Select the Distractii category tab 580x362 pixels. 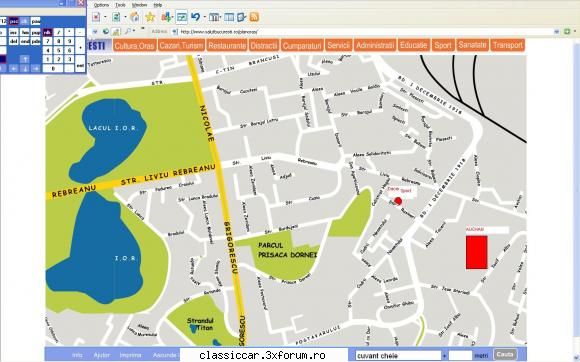click(264, 45)
